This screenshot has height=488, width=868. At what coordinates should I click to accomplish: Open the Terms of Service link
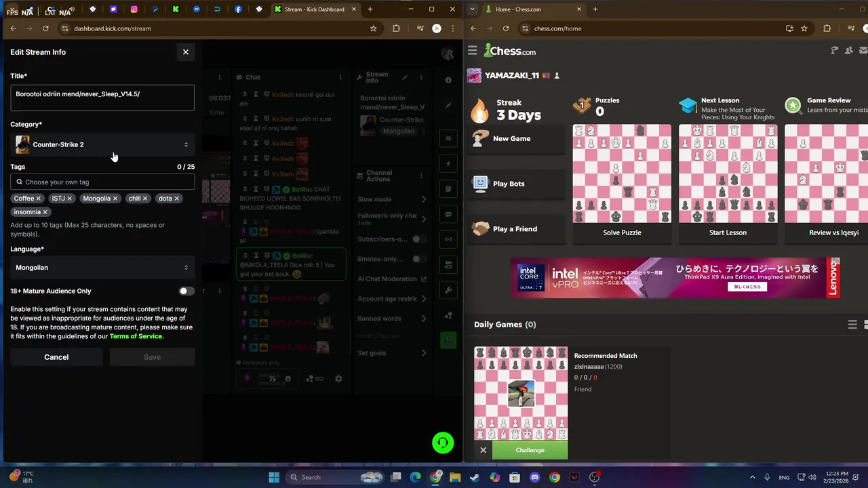tap(136, 336)
